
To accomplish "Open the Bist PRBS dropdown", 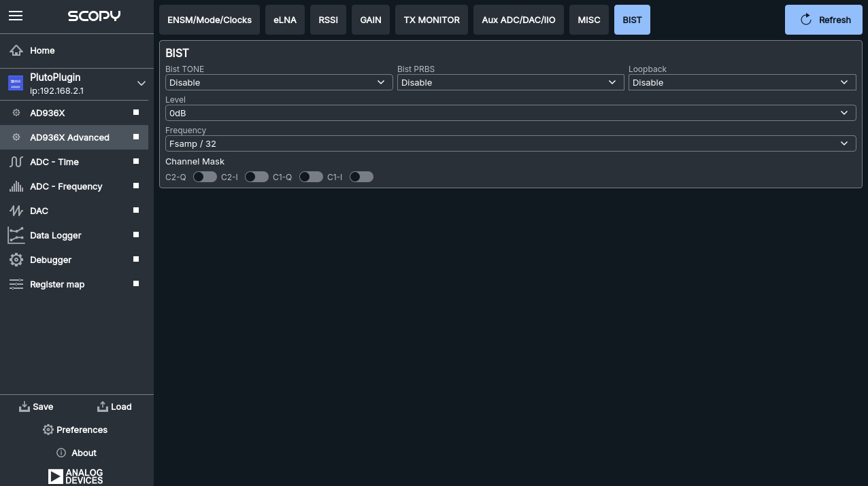I will (x=511, y=82).
